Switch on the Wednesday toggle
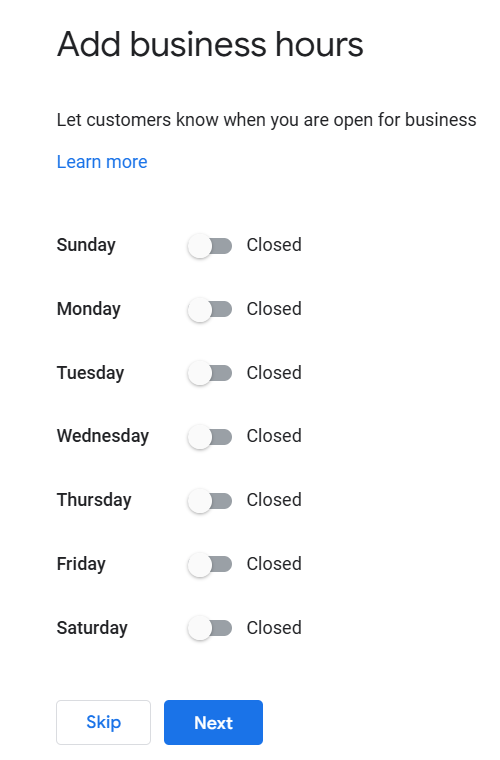The height and width of the screenshot is (760, 500). pyautogui.click(x=210, y=437)
